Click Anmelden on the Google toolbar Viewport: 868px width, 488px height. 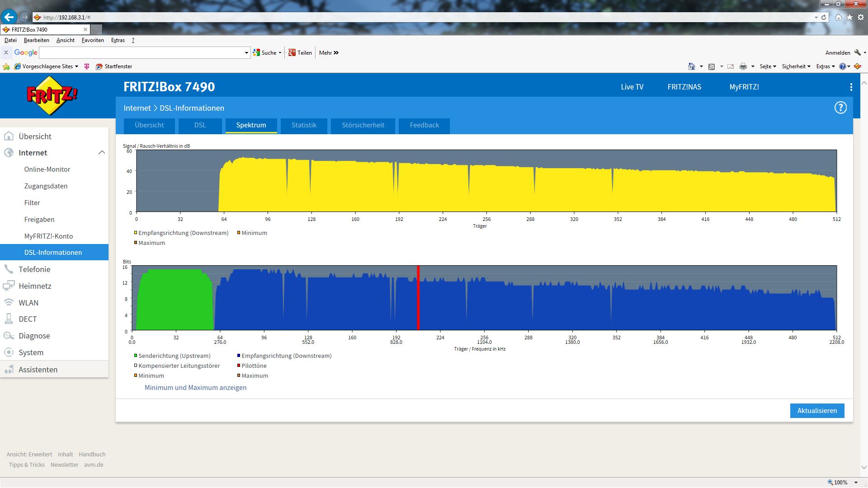pos(838,53)
